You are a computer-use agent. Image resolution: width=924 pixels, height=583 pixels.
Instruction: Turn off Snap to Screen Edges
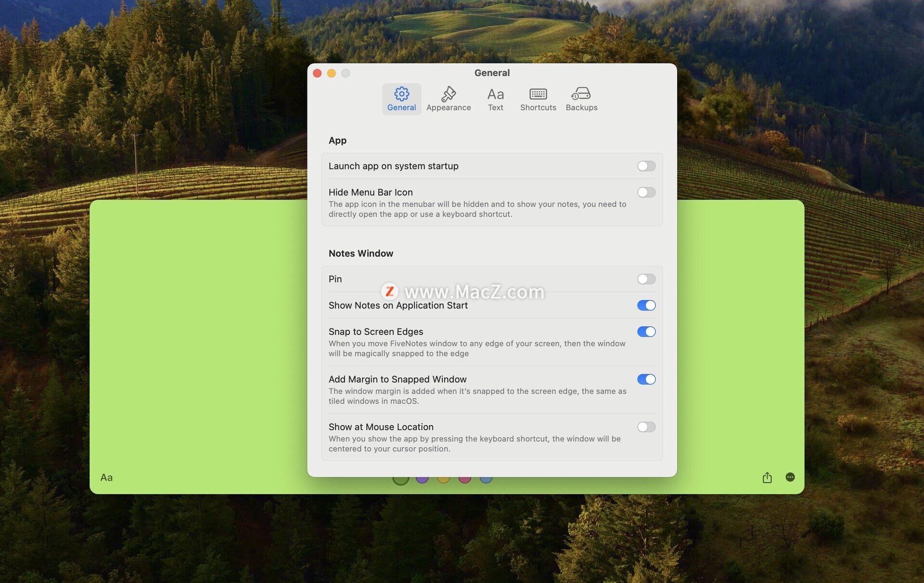(x=646, y=332)
